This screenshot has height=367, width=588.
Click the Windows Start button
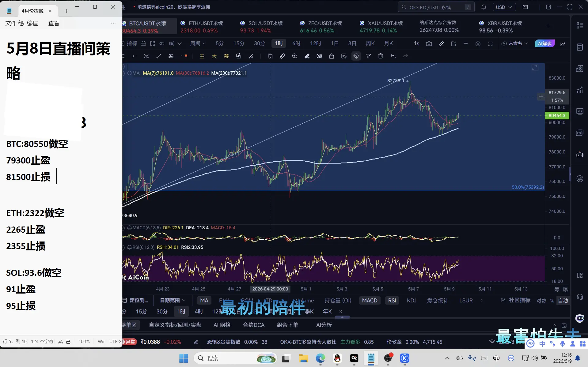click(x=184, y=358)
